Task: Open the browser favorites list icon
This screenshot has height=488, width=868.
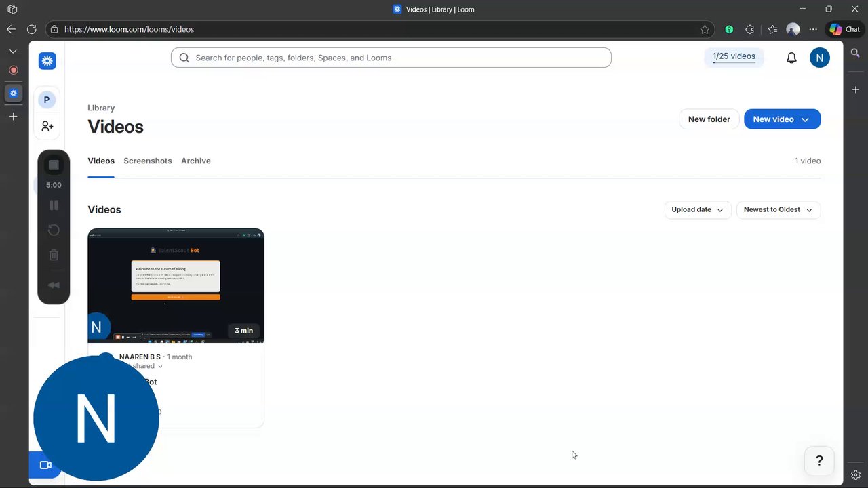Action: point(772,29)
